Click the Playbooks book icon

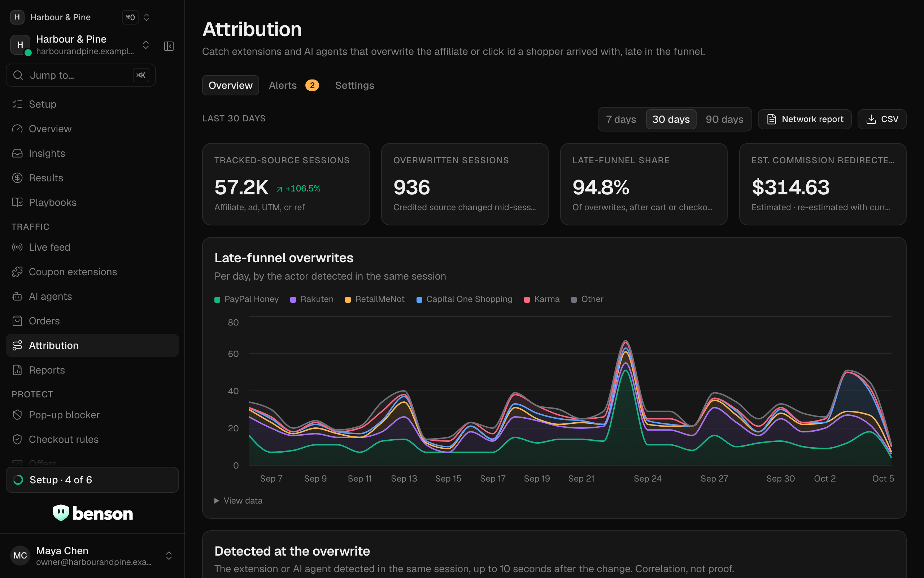tap(17, 202)
